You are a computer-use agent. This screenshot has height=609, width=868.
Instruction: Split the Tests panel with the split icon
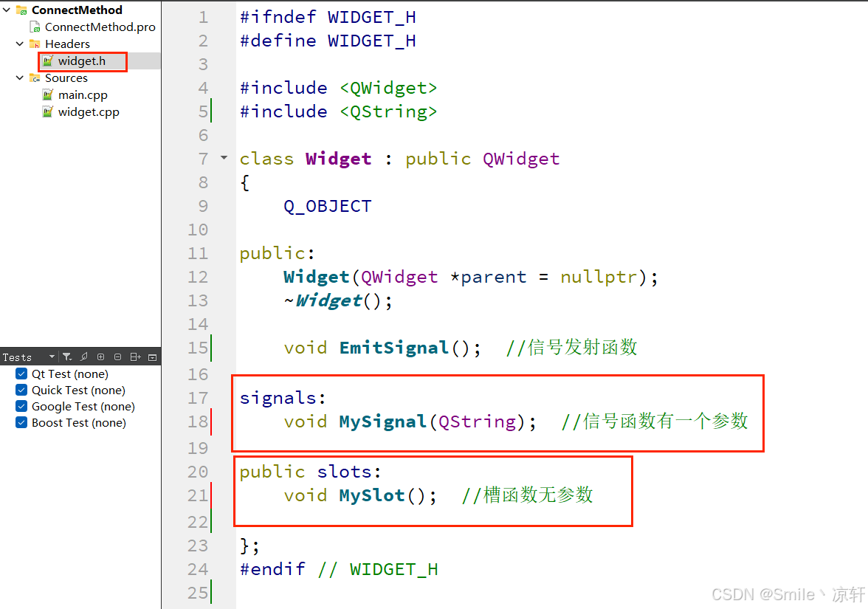click(x=135, y=357)
